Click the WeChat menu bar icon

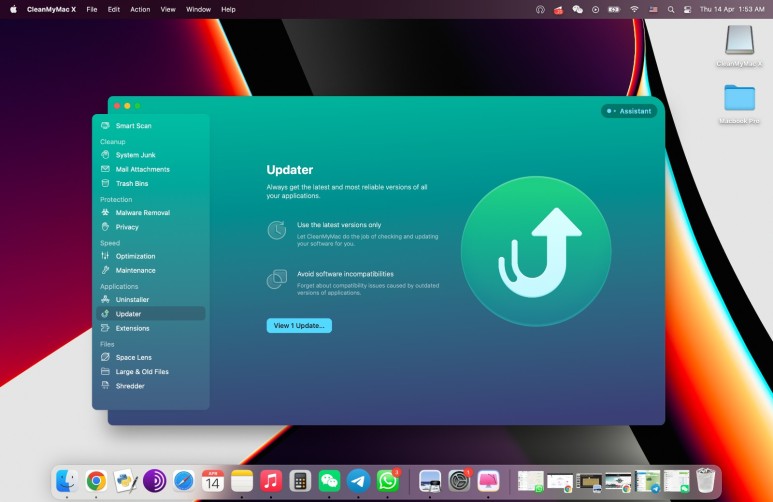coord(577,9)
